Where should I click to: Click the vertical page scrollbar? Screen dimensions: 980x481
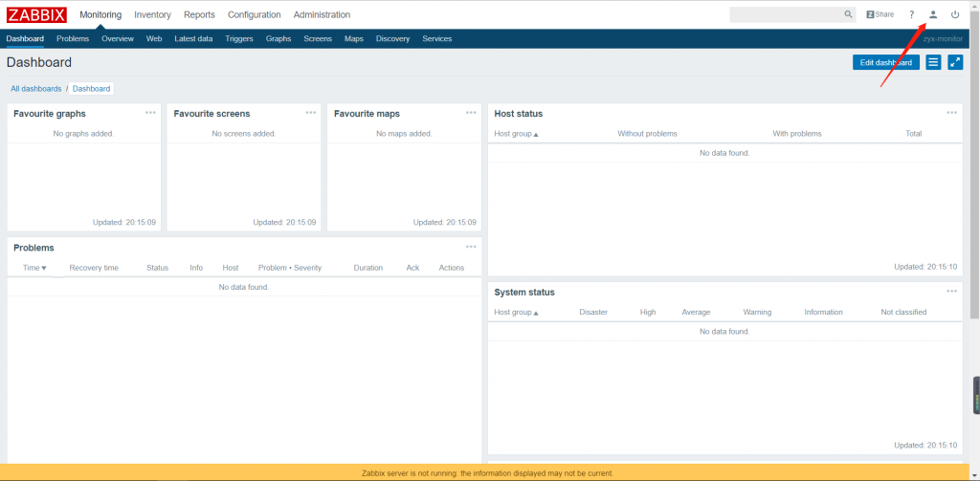[974, 191]
